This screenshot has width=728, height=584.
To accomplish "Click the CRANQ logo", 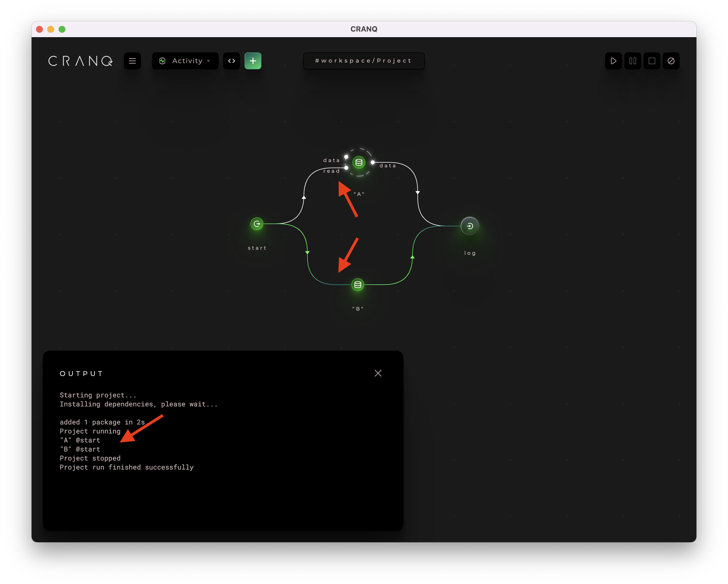I will 80,61.
